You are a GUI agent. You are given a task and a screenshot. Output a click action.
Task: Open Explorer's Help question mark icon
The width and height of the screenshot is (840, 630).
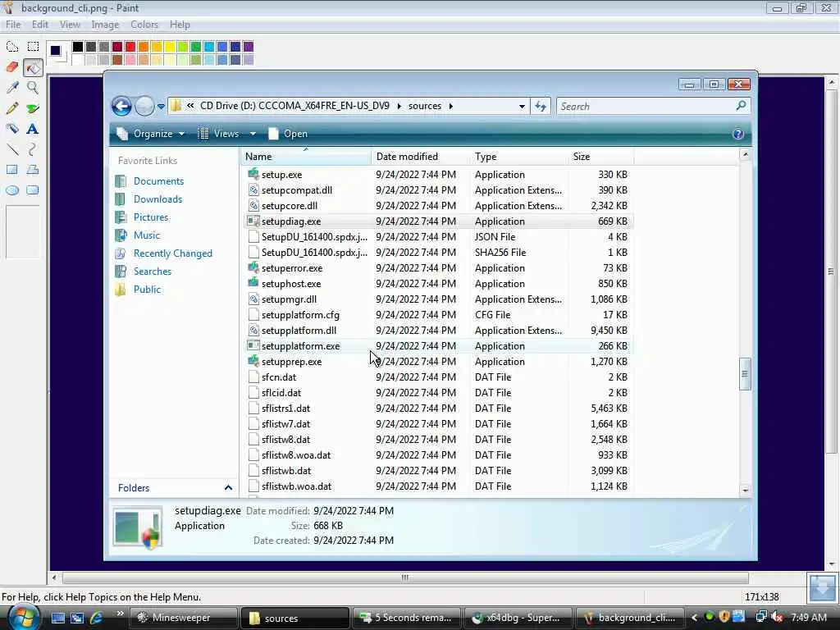(737, 134)
